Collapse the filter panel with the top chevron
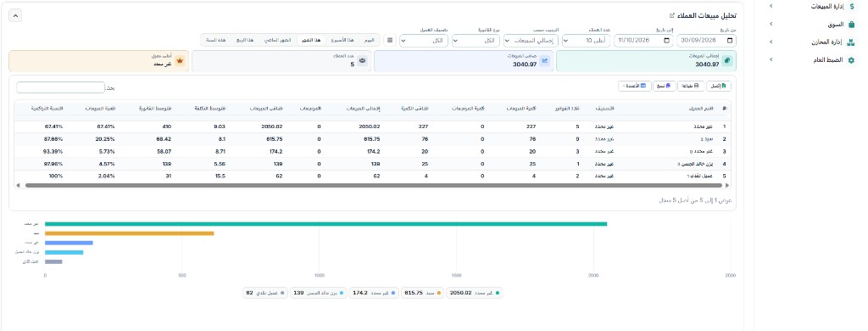Image resolution: width=868 pixels, height=331 pixels. pyautogui.click(x=15, y=15)
